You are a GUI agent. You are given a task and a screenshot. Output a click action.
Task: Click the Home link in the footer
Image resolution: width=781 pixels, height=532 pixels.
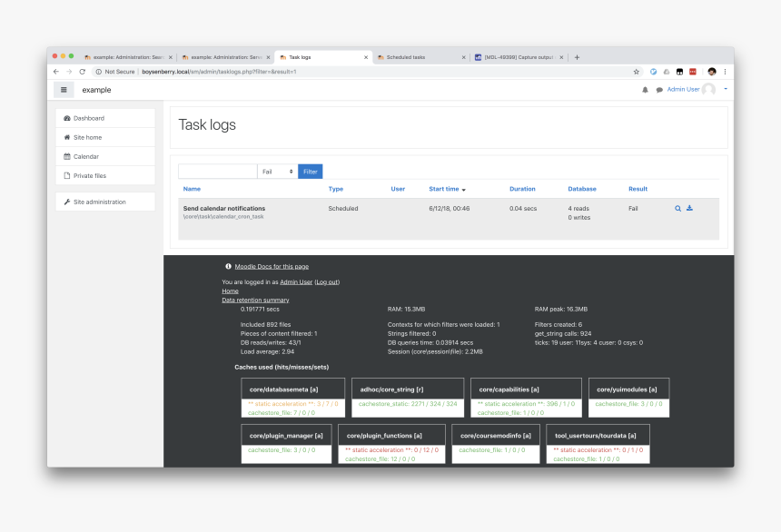(x=230, y=291)
